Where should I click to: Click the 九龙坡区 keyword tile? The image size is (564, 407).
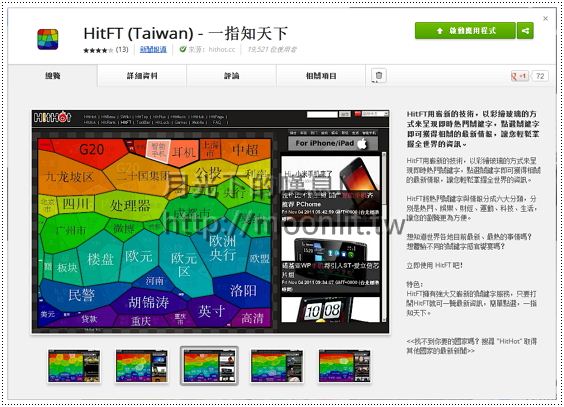tap(70, 177)
